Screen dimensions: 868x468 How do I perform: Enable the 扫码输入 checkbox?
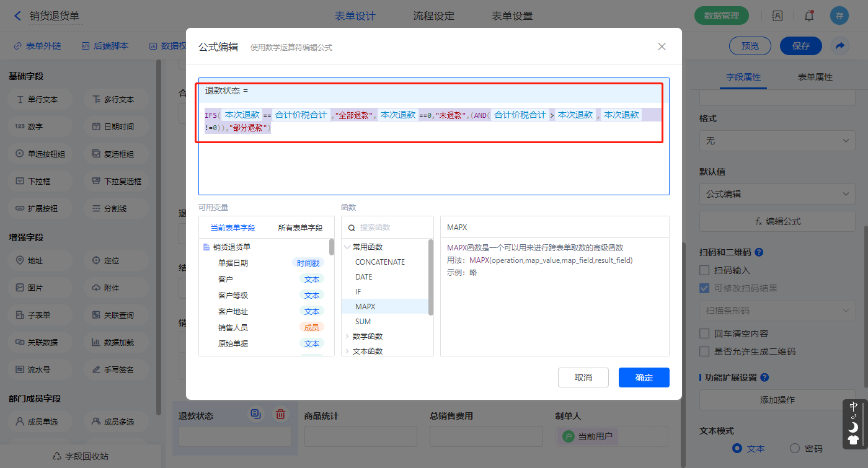coord(704,270)
